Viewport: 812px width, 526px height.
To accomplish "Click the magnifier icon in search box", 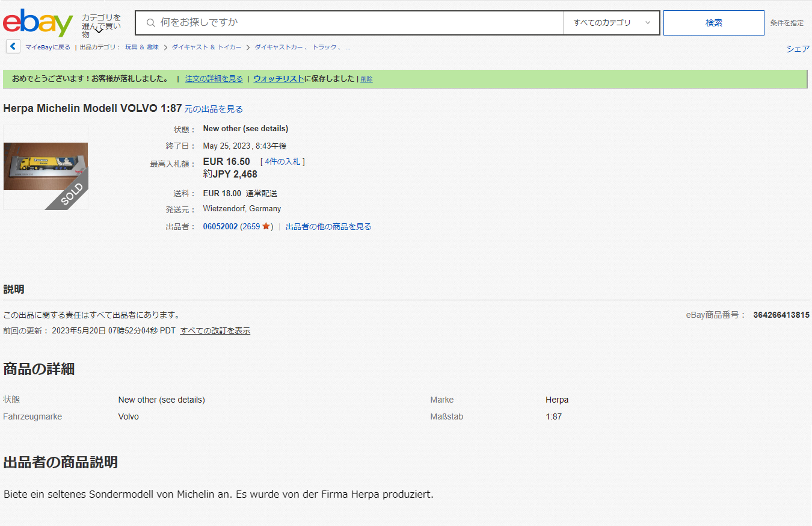I will pos(151,23).
